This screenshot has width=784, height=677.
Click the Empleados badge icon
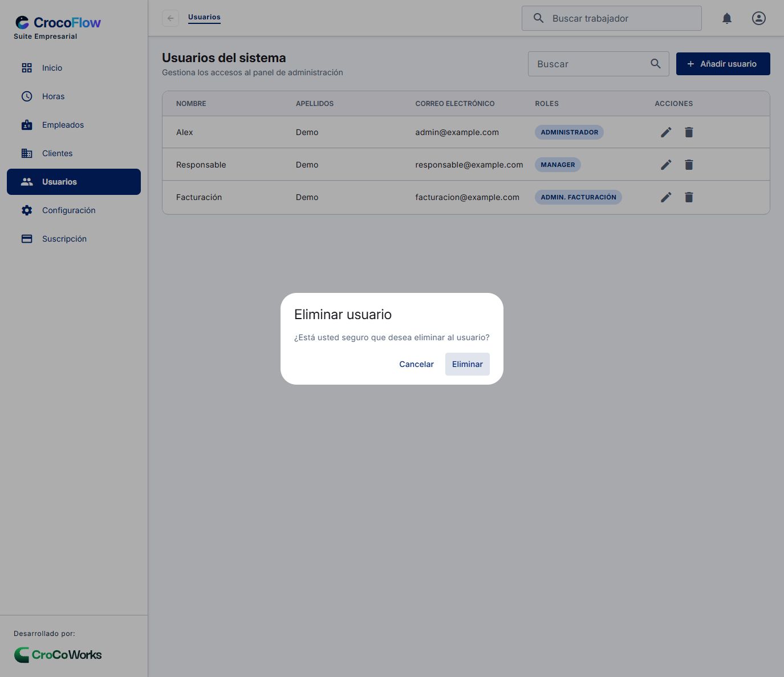tap(27, 125)
